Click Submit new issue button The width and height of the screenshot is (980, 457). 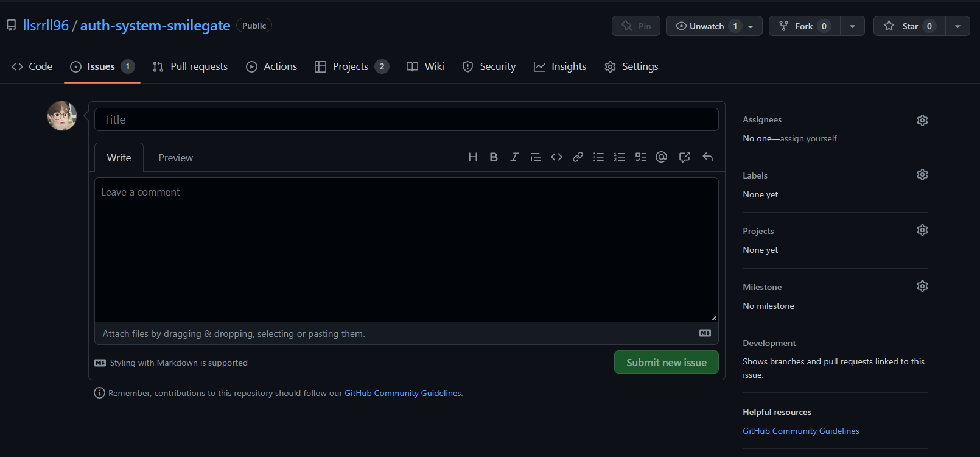click(667, 362)
